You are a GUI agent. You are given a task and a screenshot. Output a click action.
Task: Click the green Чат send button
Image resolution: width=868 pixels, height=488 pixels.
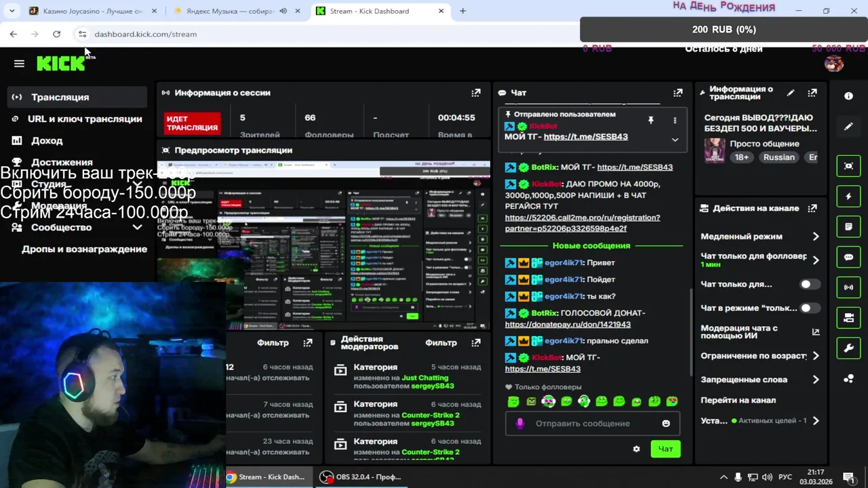click(665, 449)
